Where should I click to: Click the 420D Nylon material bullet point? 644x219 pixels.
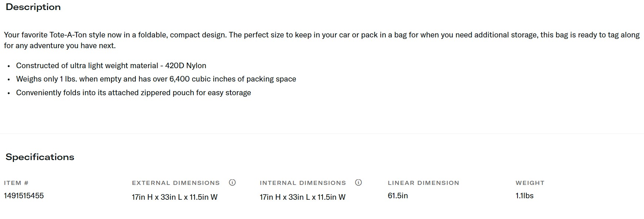tap(111, 66)
